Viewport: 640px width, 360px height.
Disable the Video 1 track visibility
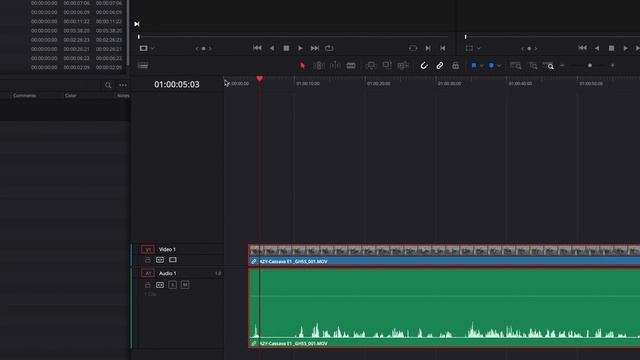pos(173,260)
